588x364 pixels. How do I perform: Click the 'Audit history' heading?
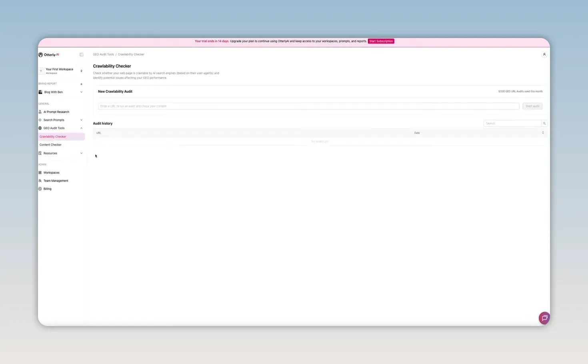tap(103, 124)
